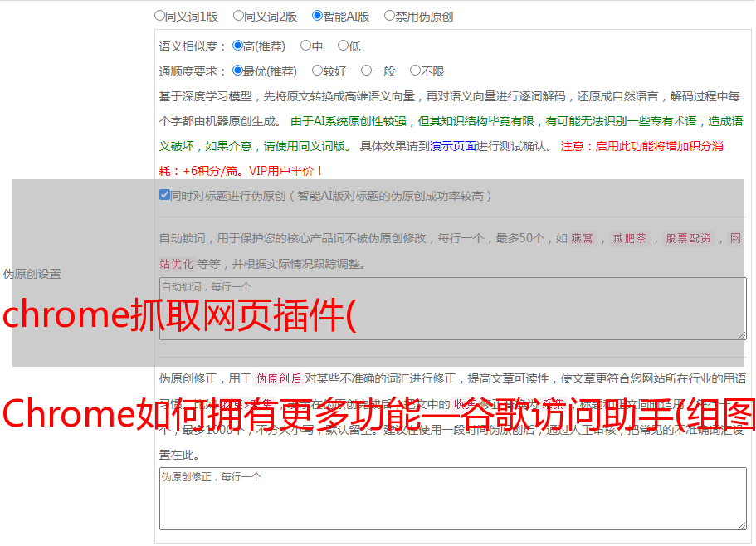The width and height of the screenshot is (756, 546).
Task: Set 语义相似度 to 高(推荐)
Action: [x=237, y=46]
